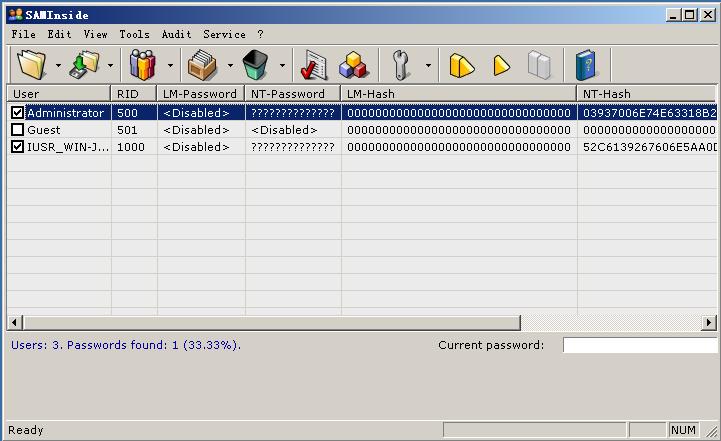The width and height of the screenshot is (721, 441).
Task: Click IUSR row's LM-Hash zeros cell
Action: point(459,147)
